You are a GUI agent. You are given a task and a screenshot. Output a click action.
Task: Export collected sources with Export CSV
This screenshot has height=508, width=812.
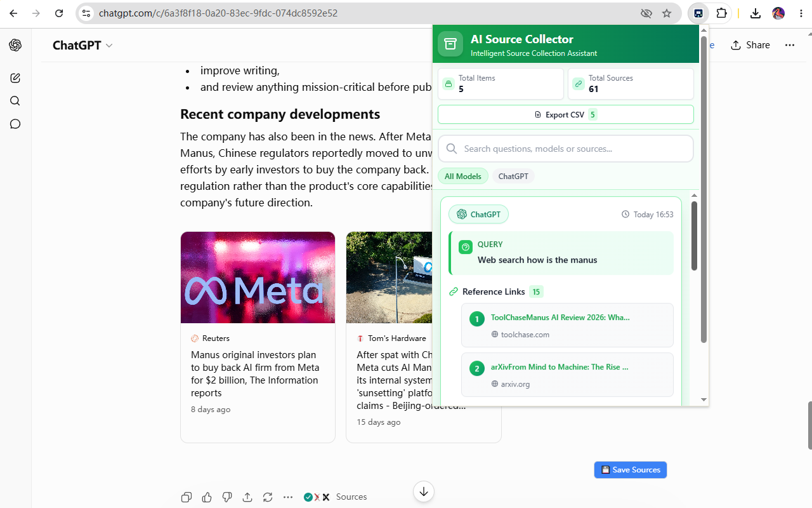(x=566, y=114)
